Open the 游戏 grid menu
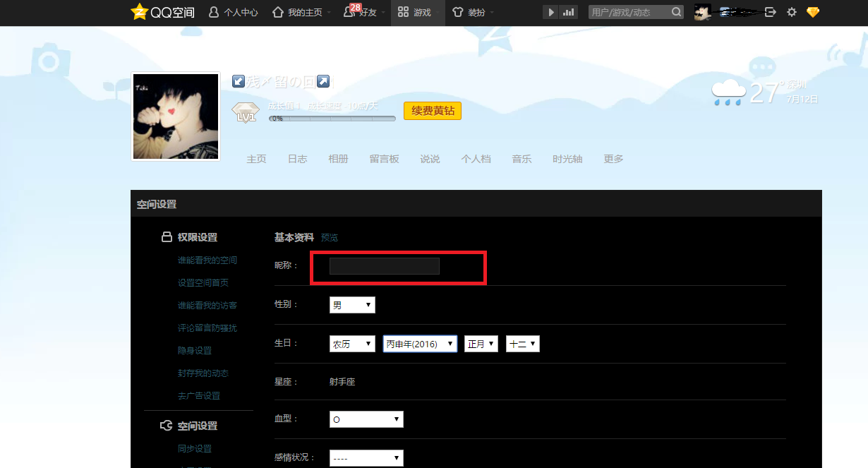Image resolution: width=868 pixels, height=468 pixels. coord(414,12)
